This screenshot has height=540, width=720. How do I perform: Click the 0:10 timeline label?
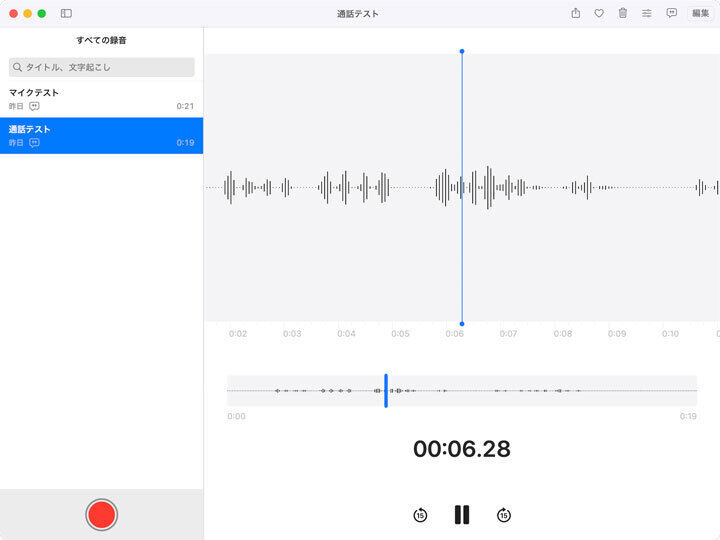pos(670,334)
